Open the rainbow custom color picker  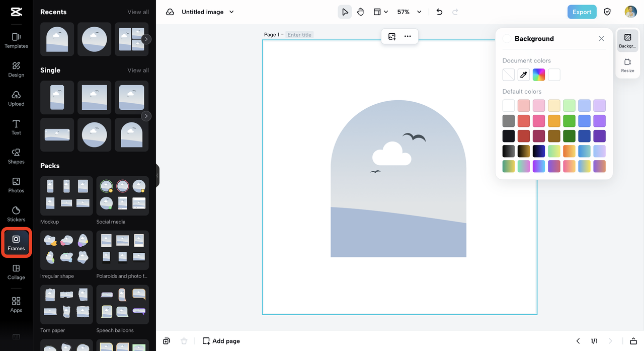(x=539, y=75)
